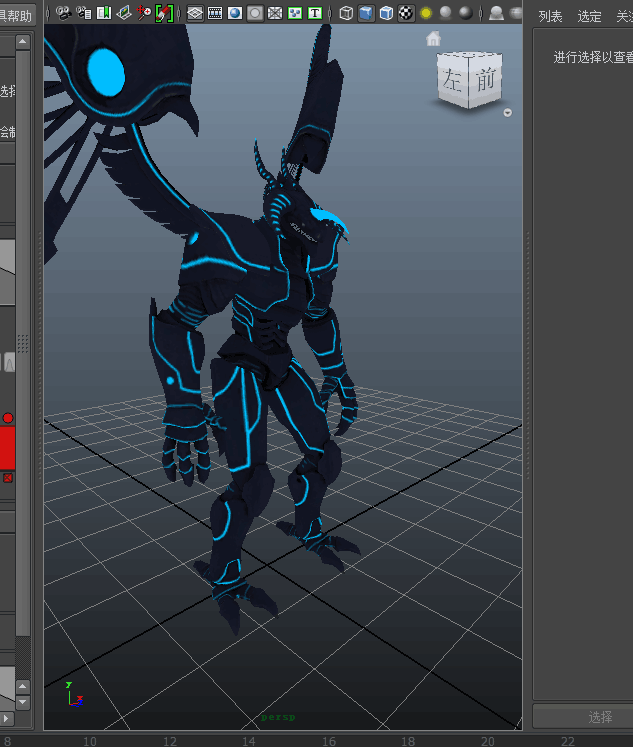Toggle the Gate Mask icon
Viewport: 633px width, 747px height.
coord(255,13)
